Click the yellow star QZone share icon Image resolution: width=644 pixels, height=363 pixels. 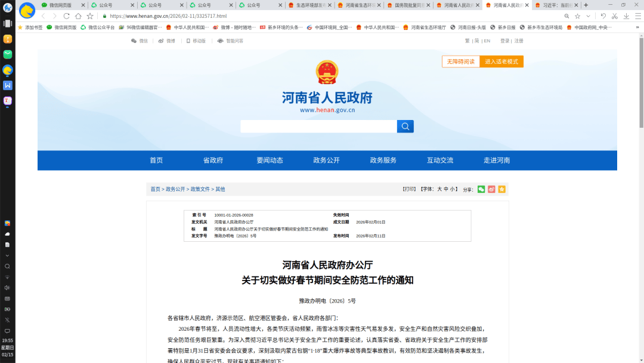tap(501, 189)
